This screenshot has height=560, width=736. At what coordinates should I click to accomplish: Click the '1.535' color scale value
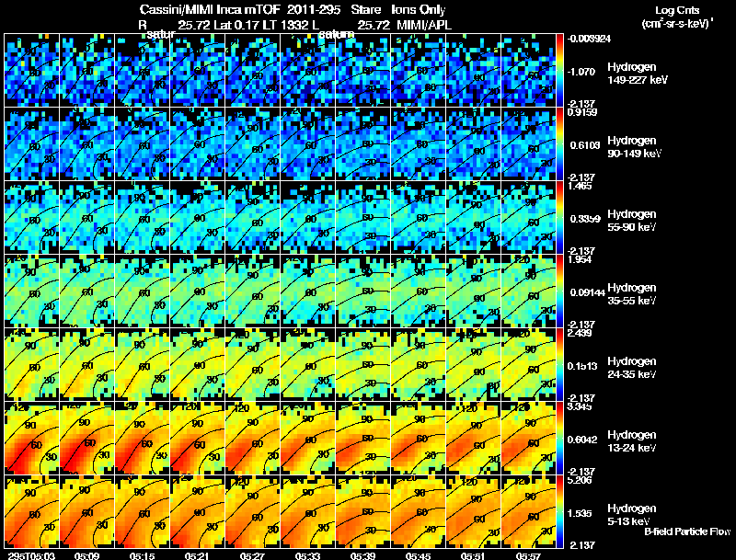point(580,514)
